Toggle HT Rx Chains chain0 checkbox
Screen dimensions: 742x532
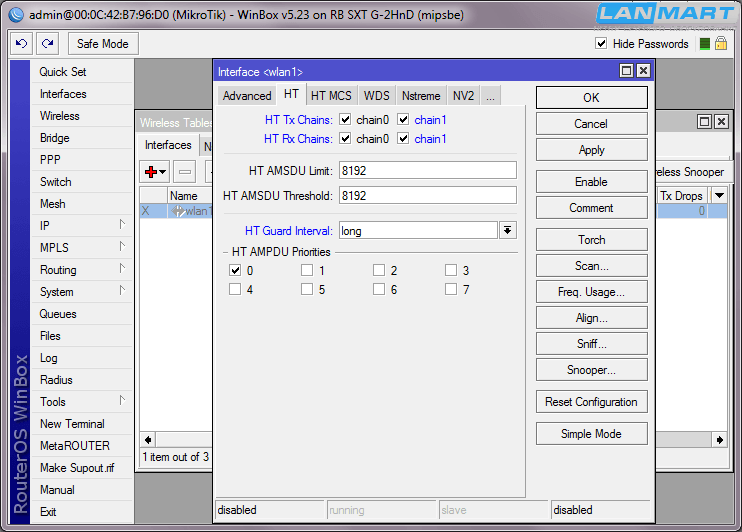coord(345,139)
